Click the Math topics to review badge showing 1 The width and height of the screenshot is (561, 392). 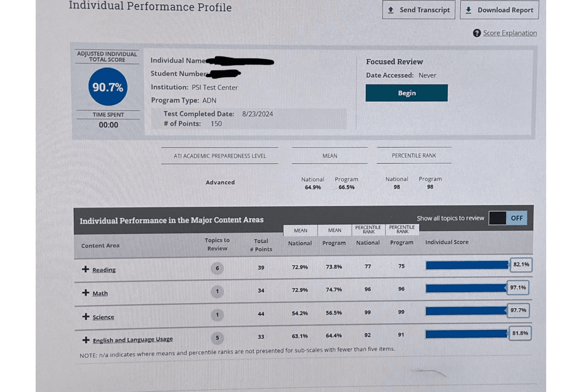pyautogui.click(x=217, y=291)
